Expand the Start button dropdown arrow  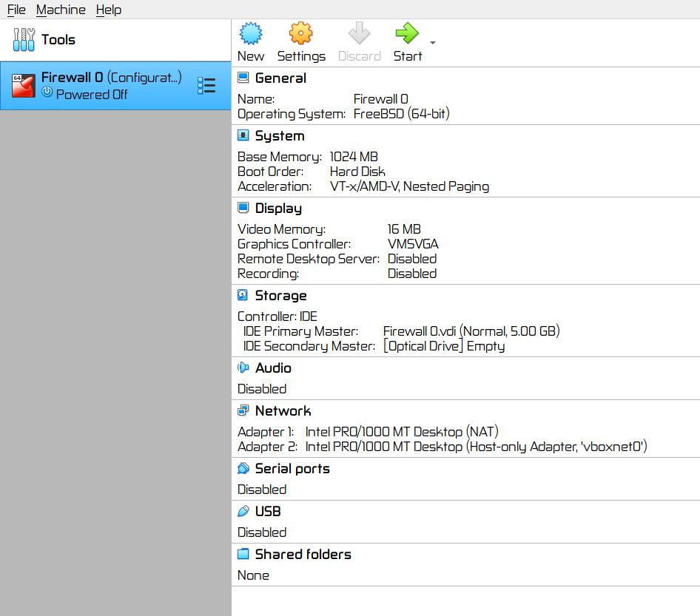coord(433,43)
